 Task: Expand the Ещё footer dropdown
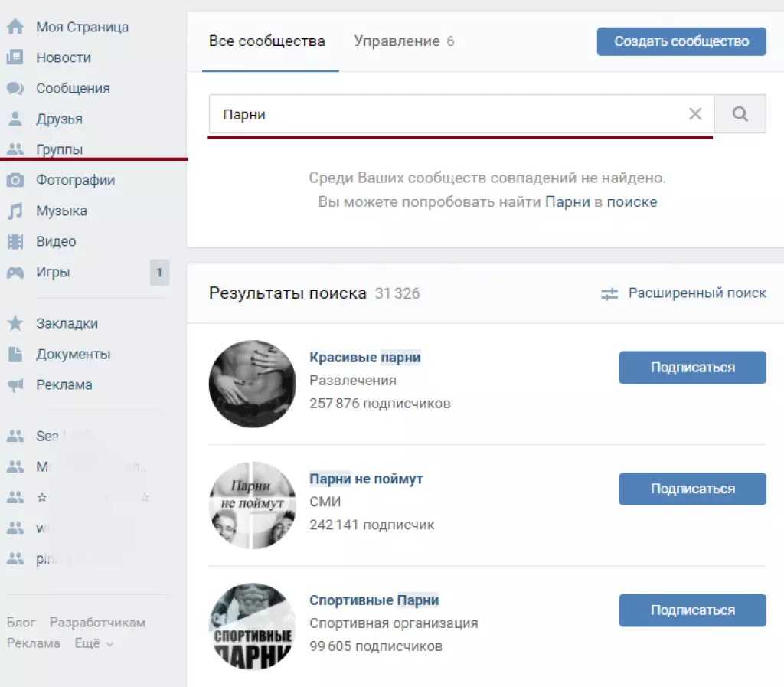tap(93, 643)
